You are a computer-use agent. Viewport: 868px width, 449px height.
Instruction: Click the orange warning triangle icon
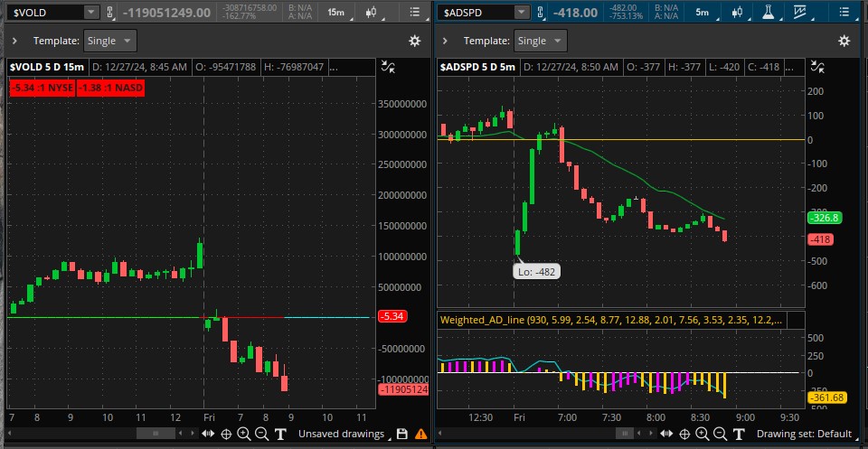pyautogui.click(x=420, y=434)
